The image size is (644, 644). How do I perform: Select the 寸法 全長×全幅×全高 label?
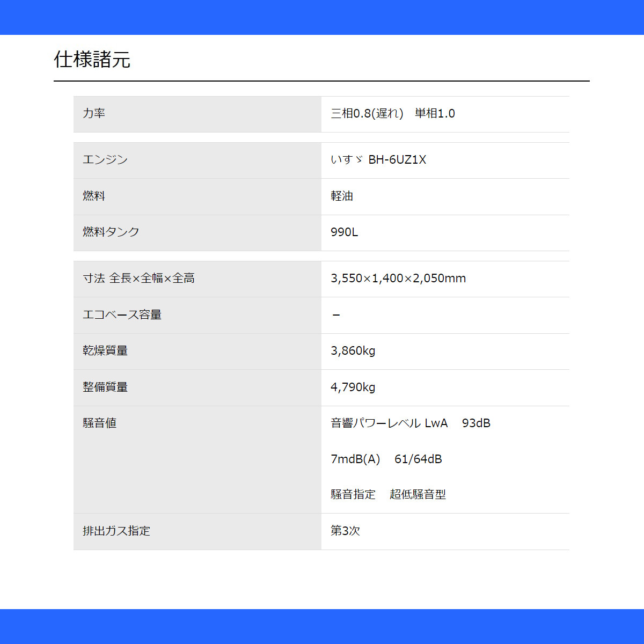click(138, 278)
